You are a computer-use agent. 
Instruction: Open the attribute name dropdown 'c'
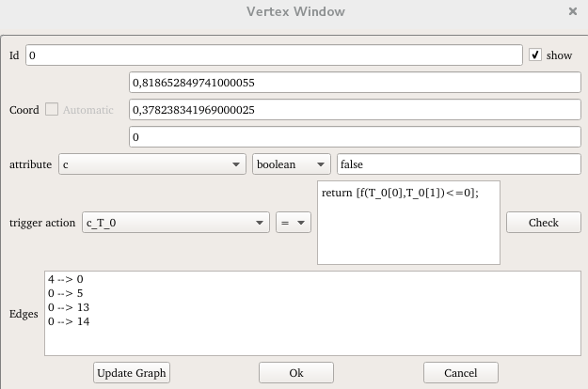[152, 164]
